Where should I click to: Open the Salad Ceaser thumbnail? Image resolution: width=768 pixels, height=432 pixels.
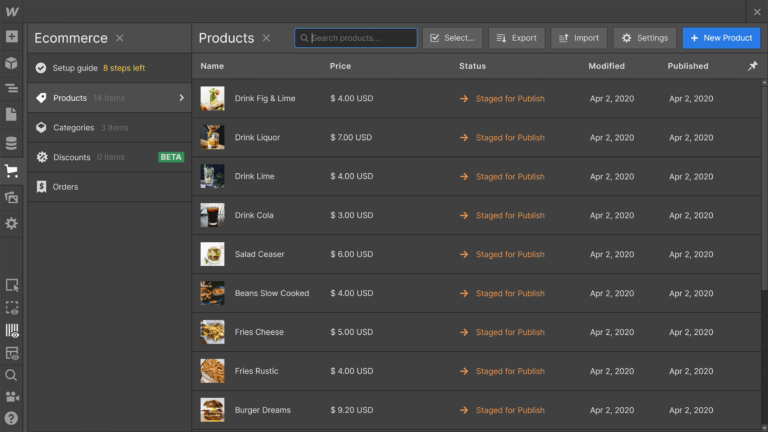pyautogui.click(x=212, y=254)
